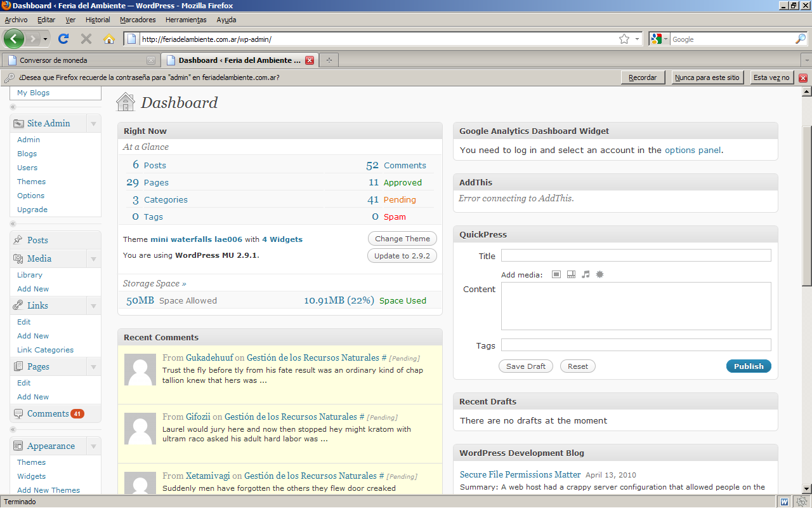Click the Firefox back arrow button
Screen dimensions: 812x508
pyautogui.click(x=13, y=39)
